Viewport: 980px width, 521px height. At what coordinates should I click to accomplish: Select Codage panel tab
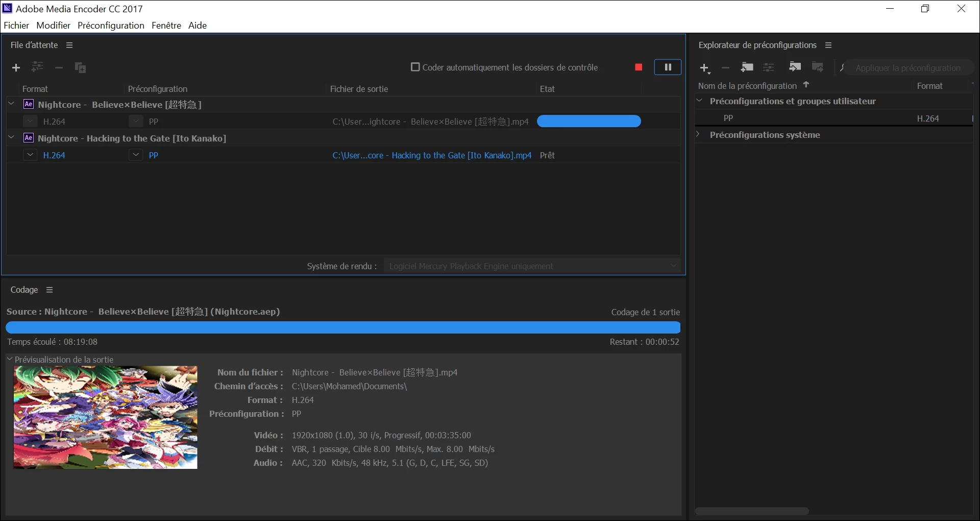pos(24,290)
